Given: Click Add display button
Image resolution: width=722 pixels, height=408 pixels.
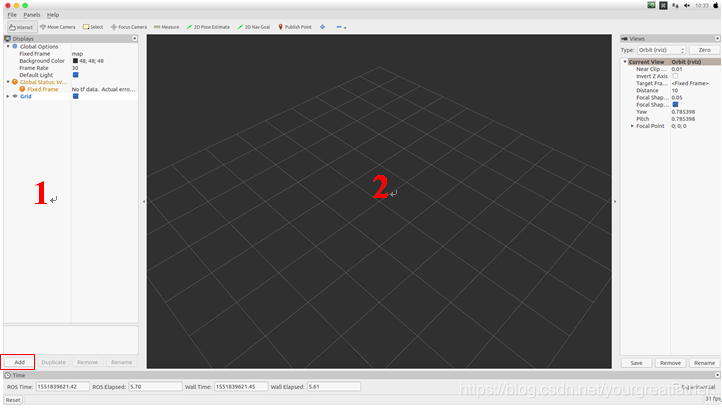Looking at the screenshot, I should [19, 362].
